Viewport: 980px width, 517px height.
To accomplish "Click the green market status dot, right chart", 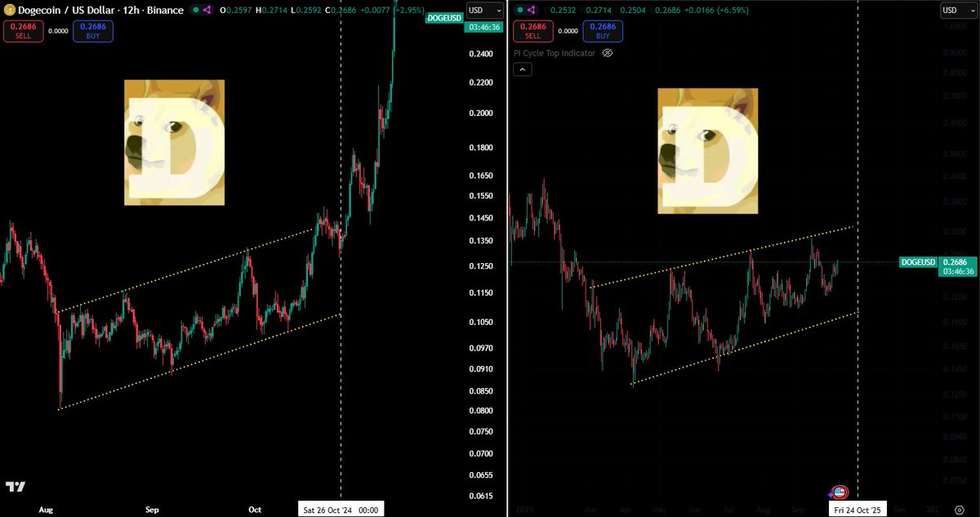I will click(519, 10).
